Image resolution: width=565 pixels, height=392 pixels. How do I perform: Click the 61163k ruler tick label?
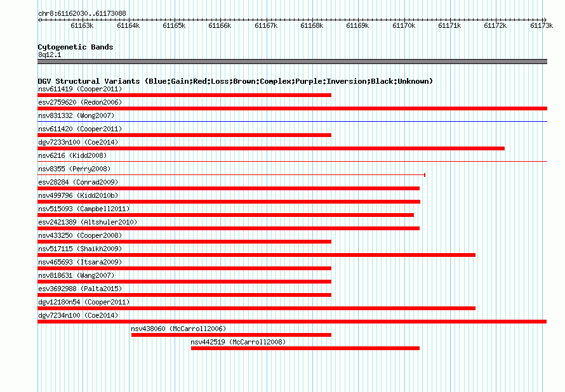click(82, 25)
